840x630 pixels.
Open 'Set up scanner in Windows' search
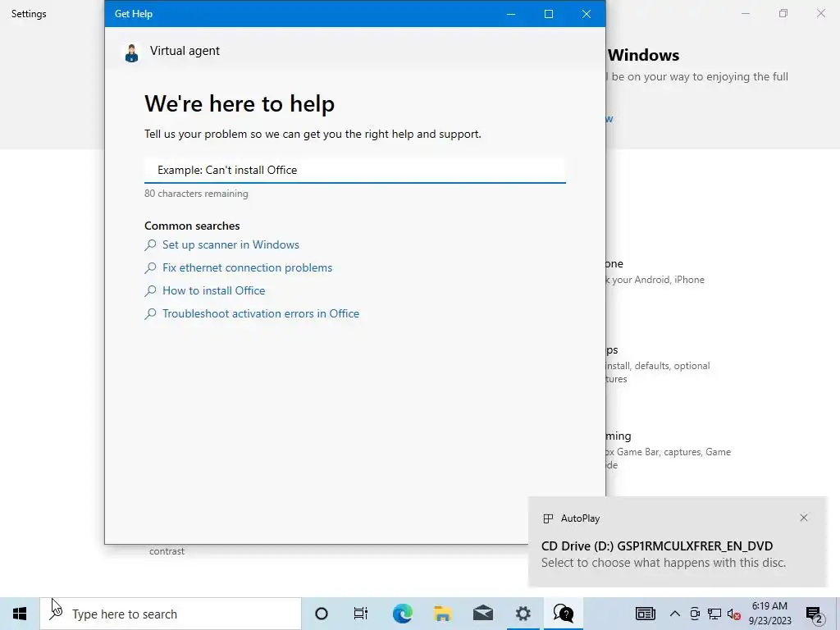point(231,244)
